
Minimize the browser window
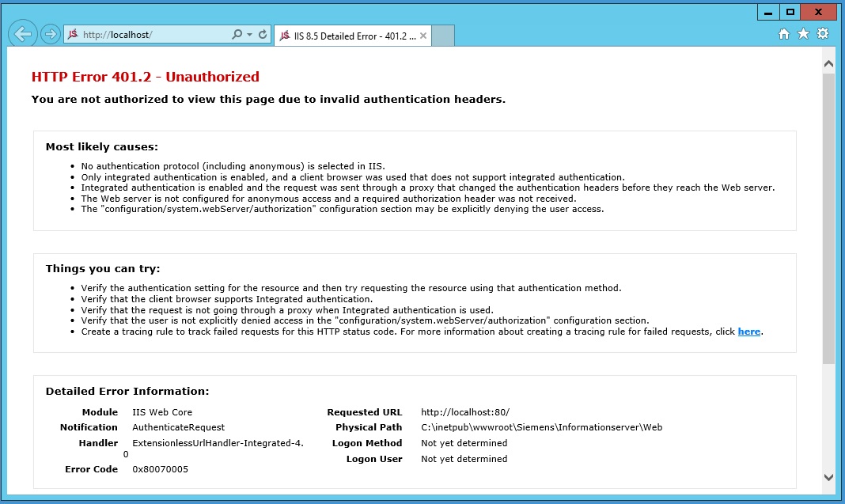[x=768, y=12]
